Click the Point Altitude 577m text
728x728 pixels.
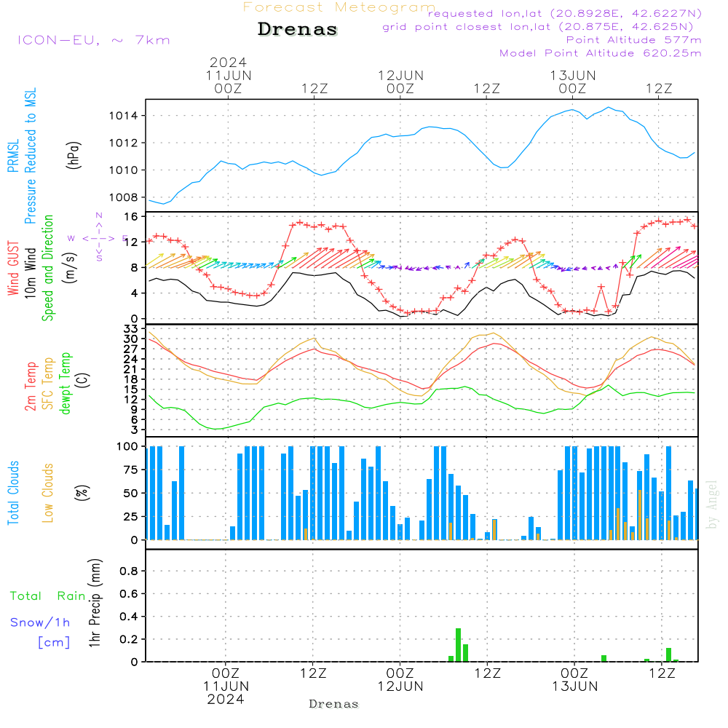tap(633, 40)
